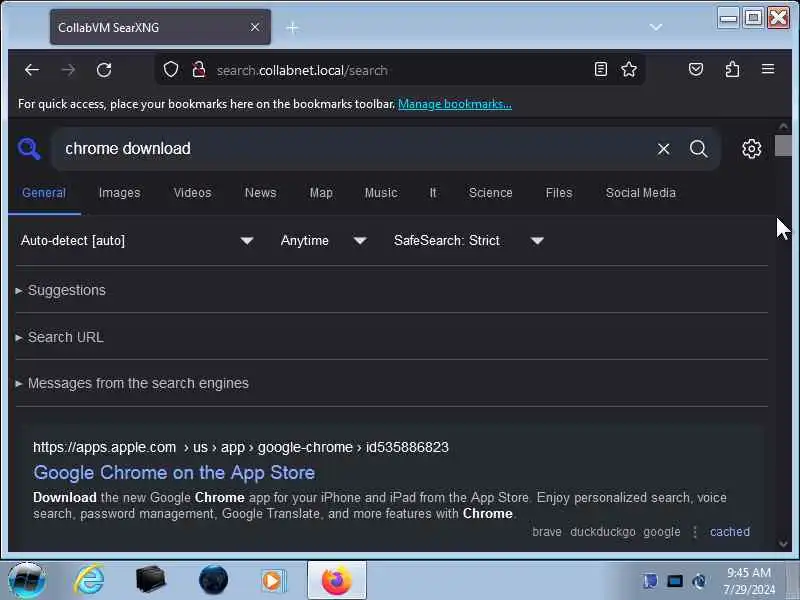Click into the chrome download search field
Screen dimensions: 800x600
(x=352, y=148)
